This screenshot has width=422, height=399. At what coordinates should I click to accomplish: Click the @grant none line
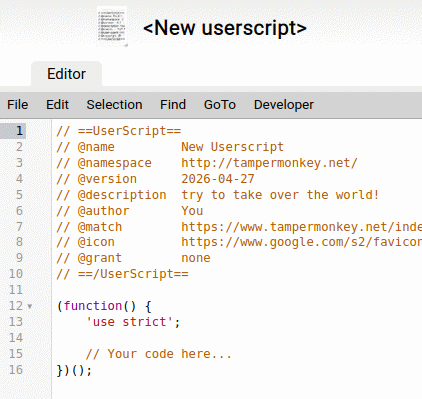[133, 258]
